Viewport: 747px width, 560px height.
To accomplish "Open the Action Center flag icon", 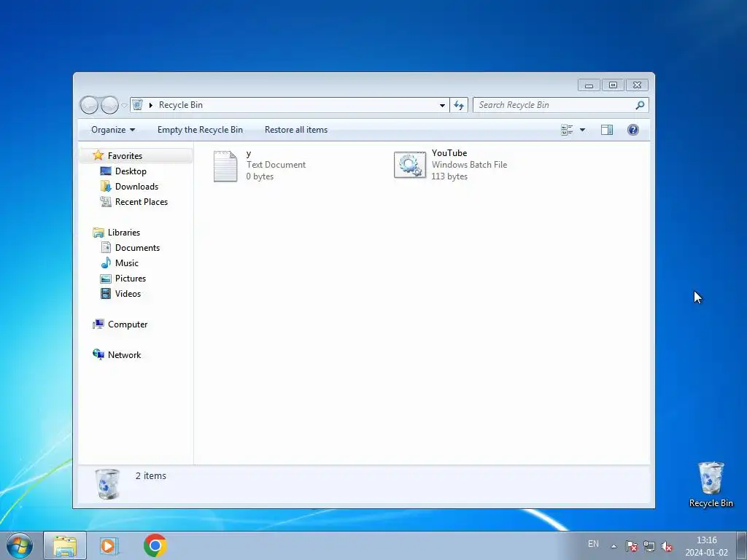I will (631, 546).
